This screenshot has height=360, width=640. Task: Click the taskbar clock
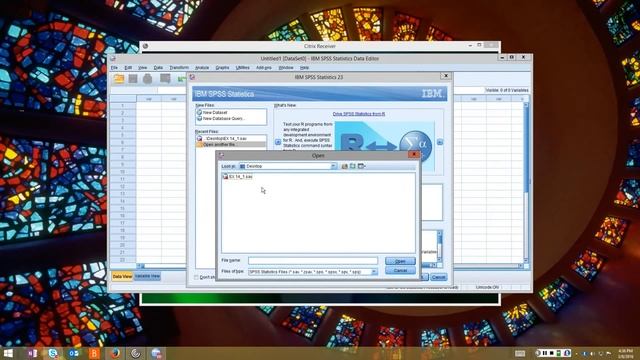tap(625, 353)
